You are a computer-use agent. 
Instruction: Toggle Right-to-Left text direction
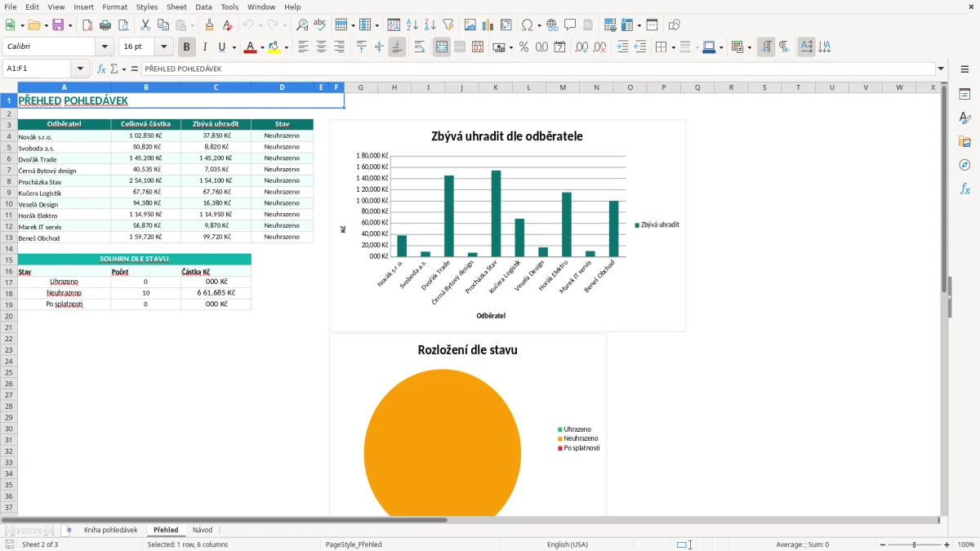[784, 47]
